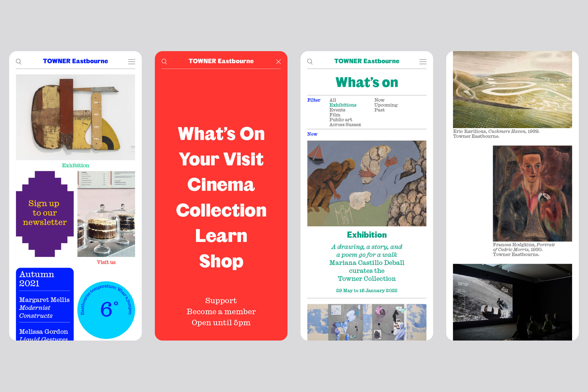The width and height of the screenshot is (588, 392).
Task: Click the cyan temperature circle widget
Action: coord(106,310)
